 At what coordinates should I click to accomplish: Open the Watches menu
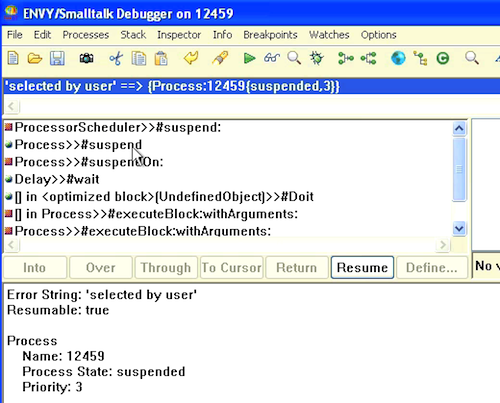[x=329, y=35]
